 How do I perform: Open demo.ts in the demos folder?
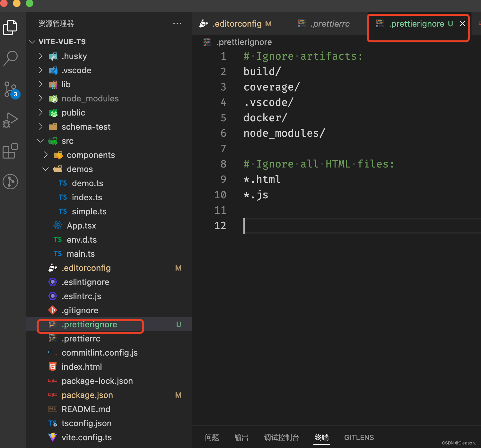(87, 183)
